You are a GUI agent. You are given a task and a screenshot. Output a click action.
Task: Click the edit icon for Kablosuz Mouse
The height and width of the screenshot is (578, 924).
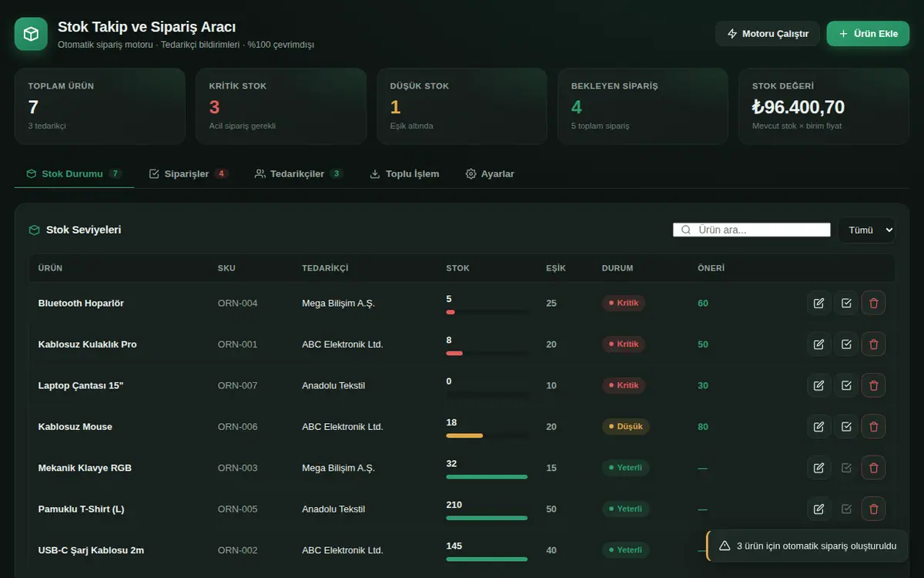click(x=819, y=426)
